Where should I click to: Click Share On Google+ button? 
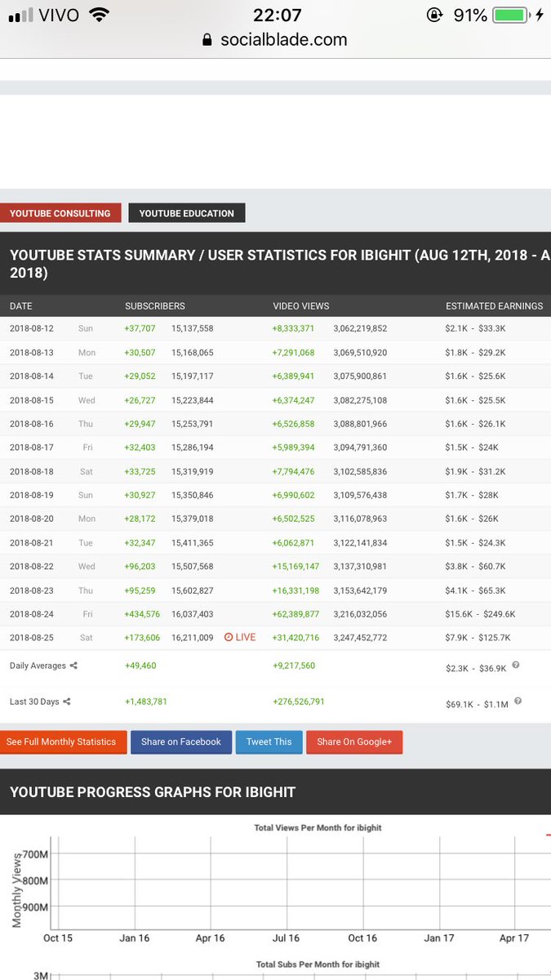pos(354,742)
